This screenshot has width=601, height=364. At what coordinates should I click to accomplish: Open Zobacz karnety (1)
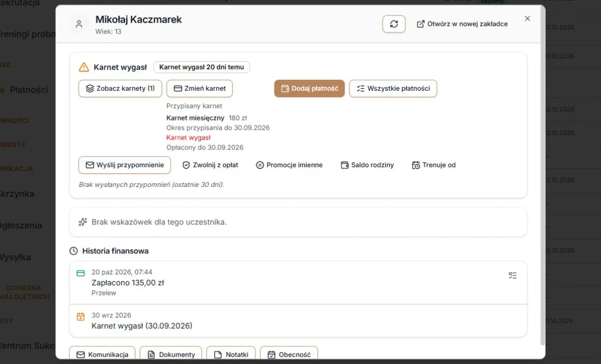pyautogui.click(x=121, y=89)
